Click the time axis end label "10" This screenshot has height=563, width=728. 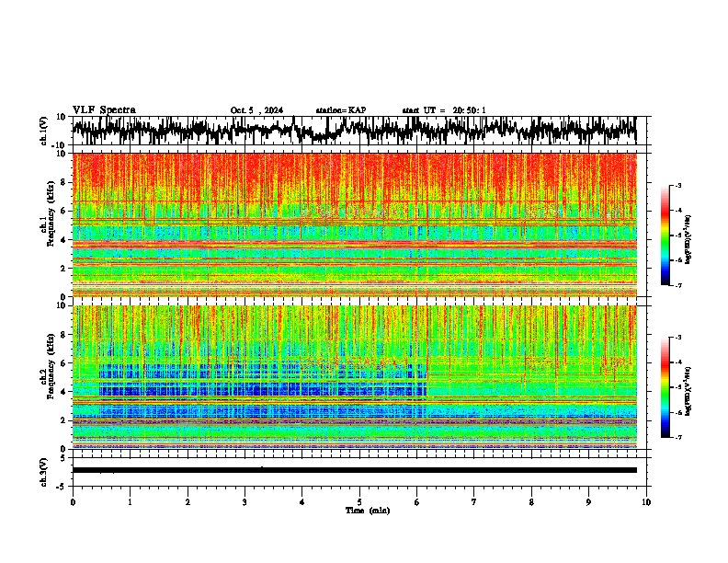tap(646, 502)
